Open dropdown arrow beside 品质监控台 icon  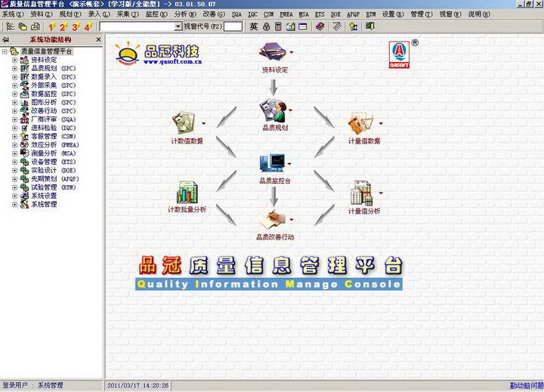click(289, 164)
